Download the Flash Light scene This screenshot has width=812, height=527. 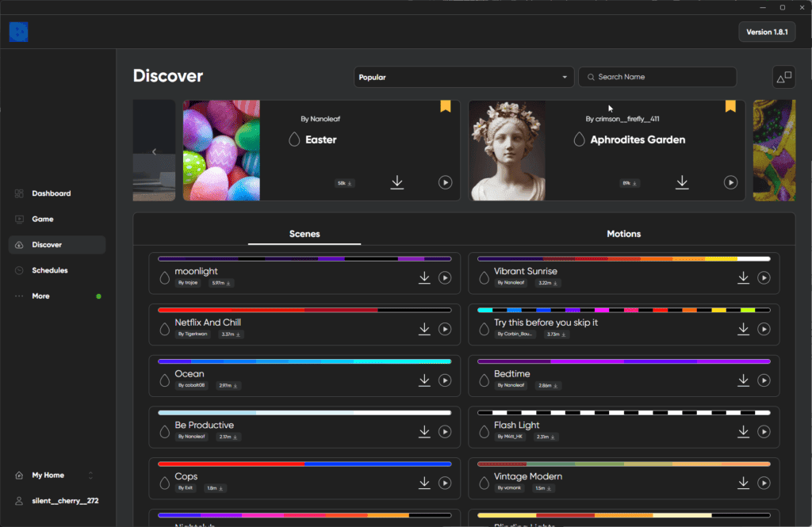point(743,431)
